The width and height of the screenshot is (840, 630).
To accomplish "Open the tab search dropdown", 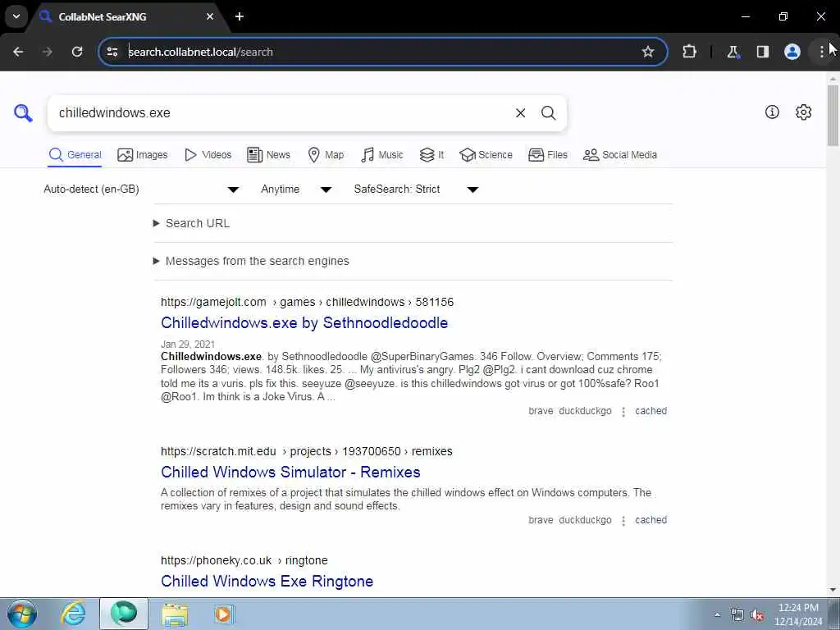I will (16, 16).
